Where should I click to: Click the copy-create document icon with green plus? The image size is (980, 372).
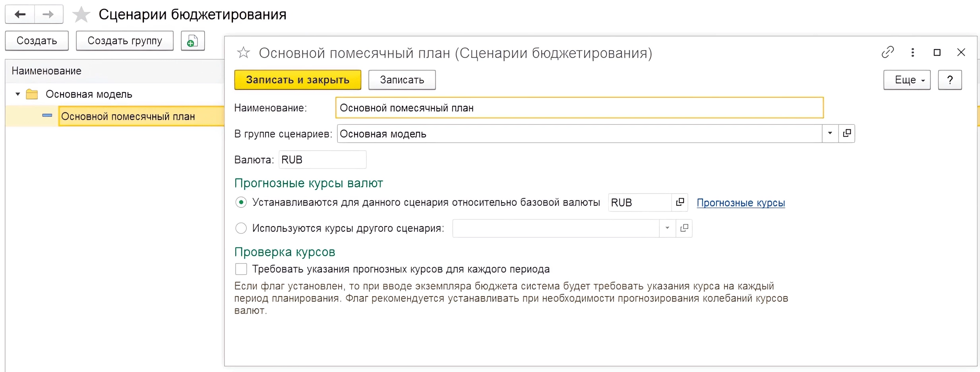193,41
